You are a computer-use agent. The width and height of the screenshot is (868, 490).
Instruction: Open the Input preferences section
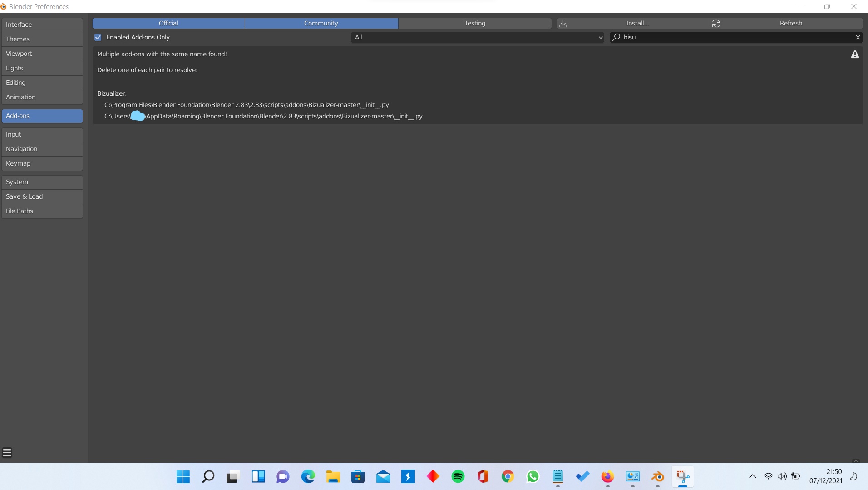pos(42,134)
